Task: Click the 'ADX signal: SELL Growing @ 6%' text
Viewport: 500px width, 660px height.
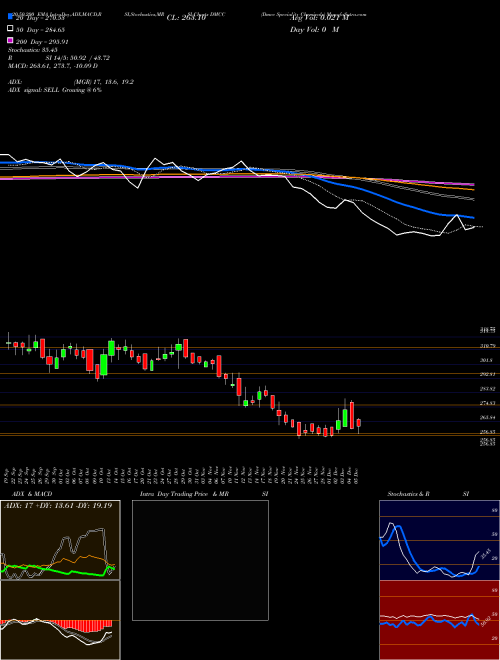Action: click(x=55, y=90)
